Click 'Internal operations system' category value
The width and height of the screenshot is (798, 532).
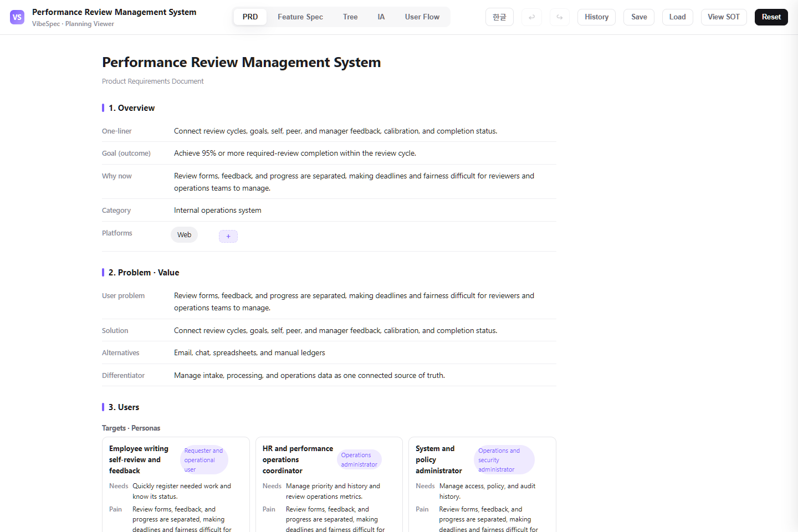(217, 211)
